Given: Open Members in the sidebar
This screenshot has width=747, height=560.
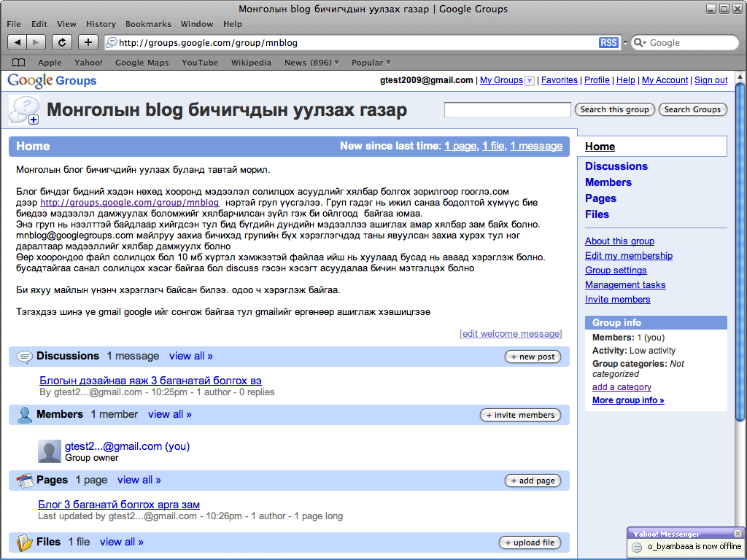Looking at the screenshot, I should click(x=608, y=182).
